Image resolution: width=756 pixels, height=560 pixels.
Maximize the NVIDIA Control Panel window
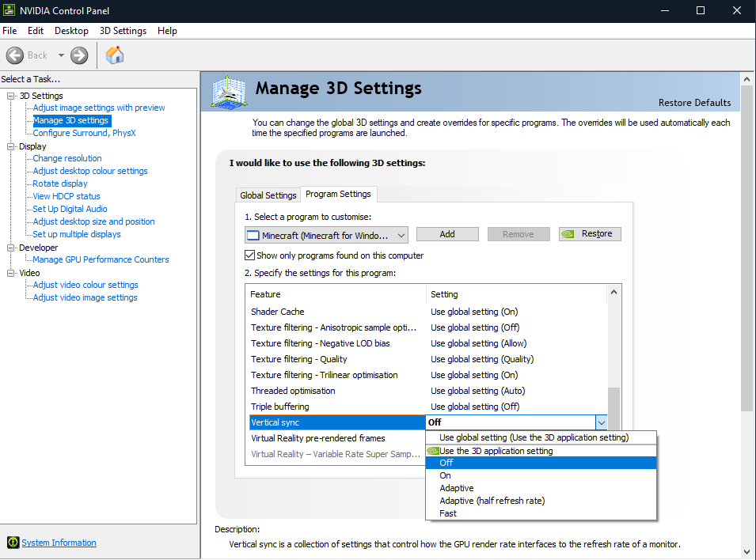701,10
